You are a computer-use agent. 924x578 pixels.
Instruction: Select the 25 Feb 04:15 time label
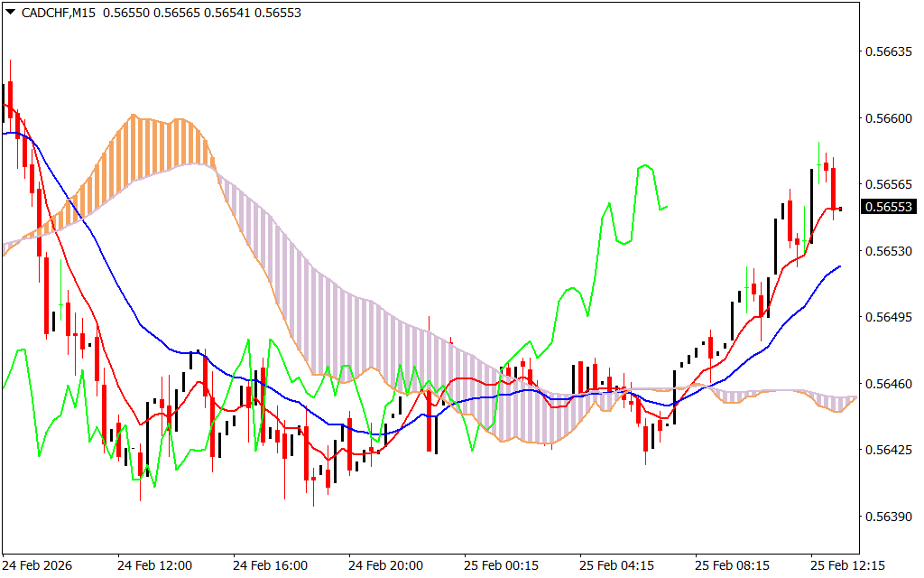click(616, 565)
